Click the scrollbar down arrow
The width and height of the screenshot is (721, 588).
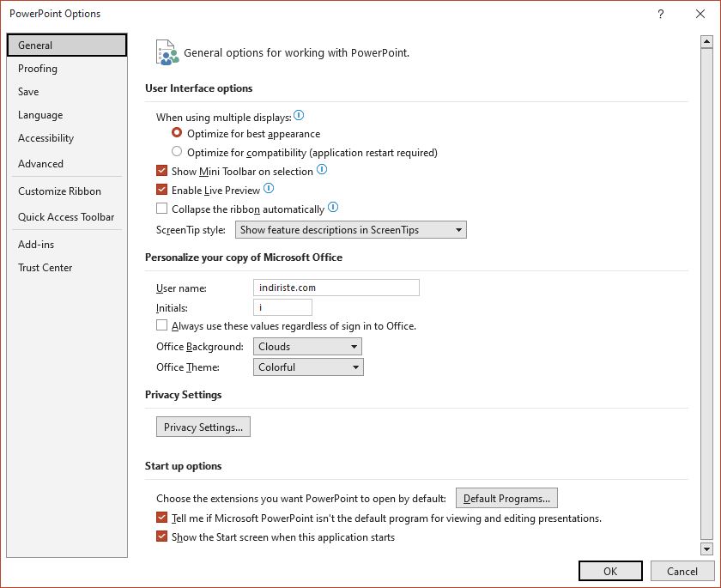pos(706,549)
